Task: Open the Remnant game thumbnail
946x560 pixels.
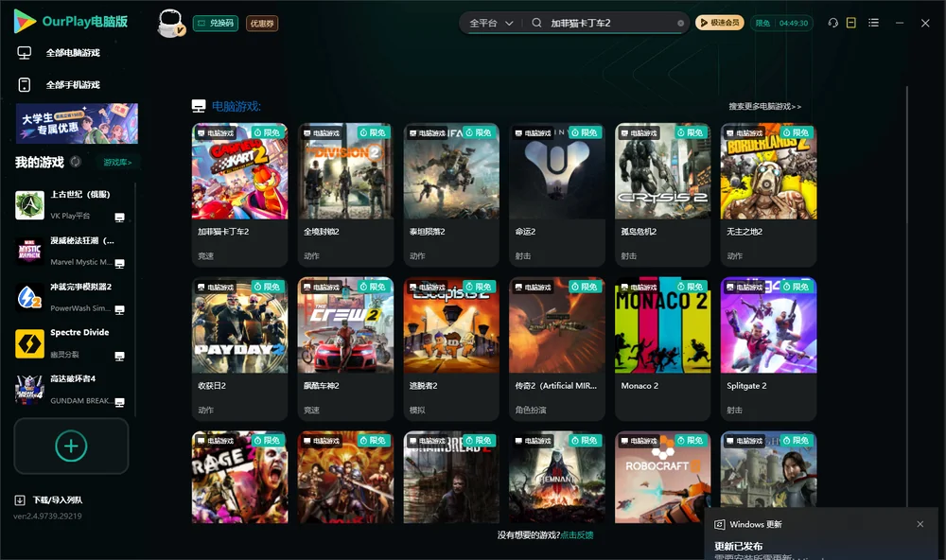Action: tap(557, 477)
